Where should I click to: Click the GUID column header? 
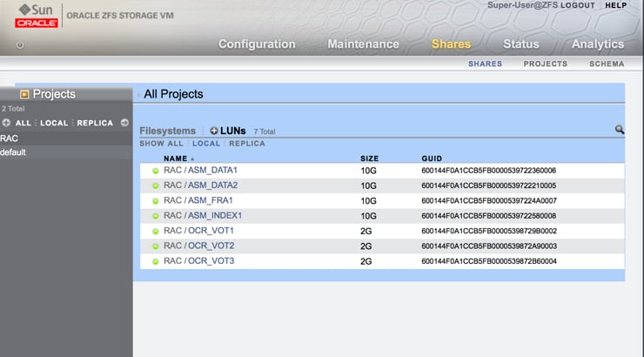coord(432,158)
